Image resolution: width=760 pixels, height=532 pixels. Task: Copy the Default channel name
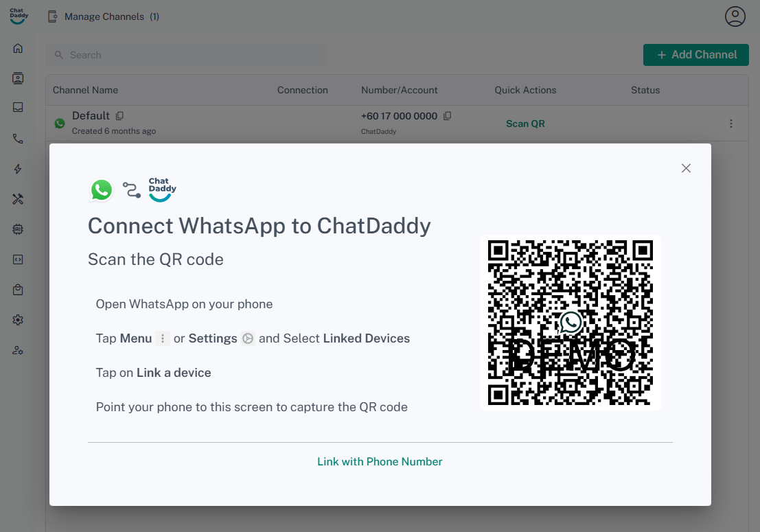pos(120,116)
